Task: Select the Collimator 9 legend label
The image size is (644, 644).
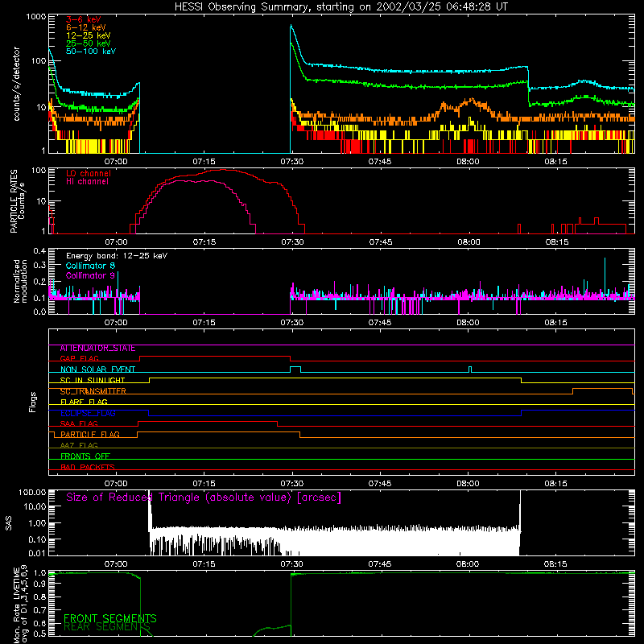Action: [x=90, y=275]
